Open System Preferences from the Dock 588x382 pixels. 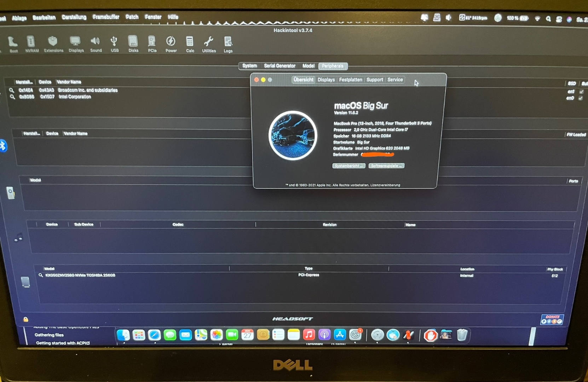(x=355, y=335)
